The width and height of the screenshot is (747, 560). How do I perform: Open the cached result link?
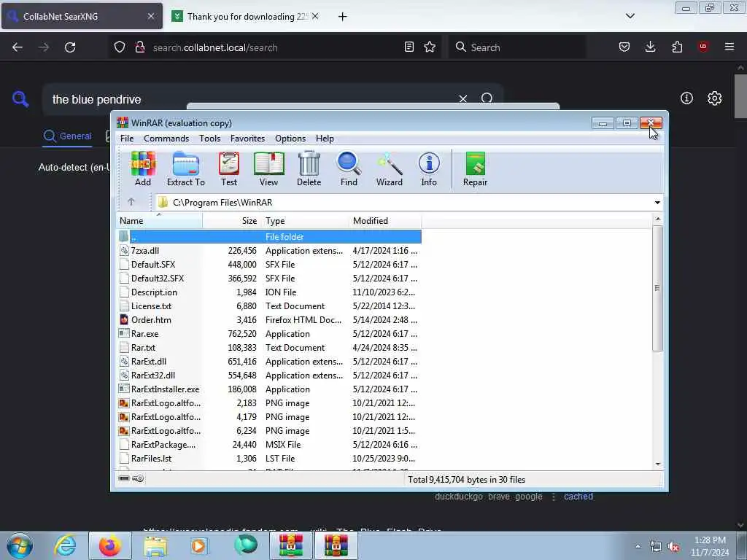point(578,496)
